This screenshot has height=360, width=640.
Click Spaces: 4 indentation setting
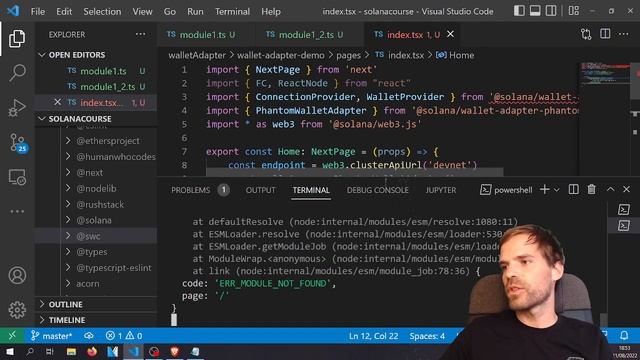[x=427, y=336]
